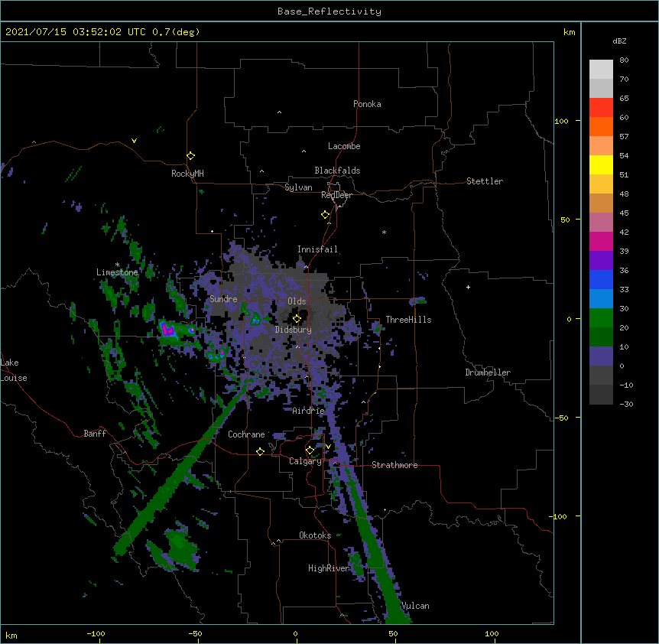
Task: Click the Calgary label
Action: point(306,461)
